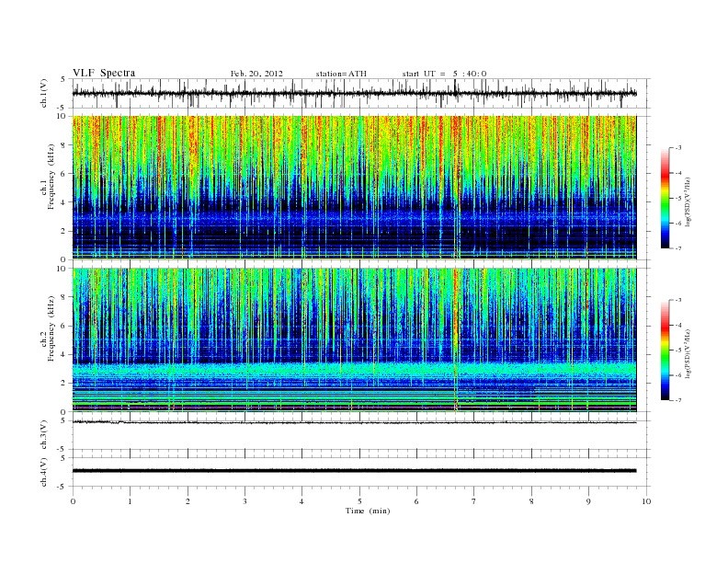The height and width of the screenshot is (563, 728).
Task: Click the ch.2 "Frequency (kHz)" axis label
Action: [x=51, y=327]
